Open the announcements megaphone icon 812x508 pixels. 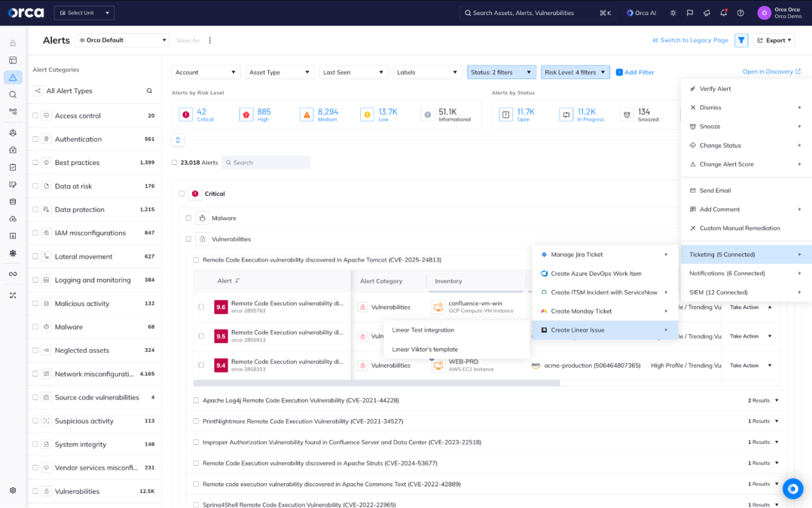(x=707, y=13)
